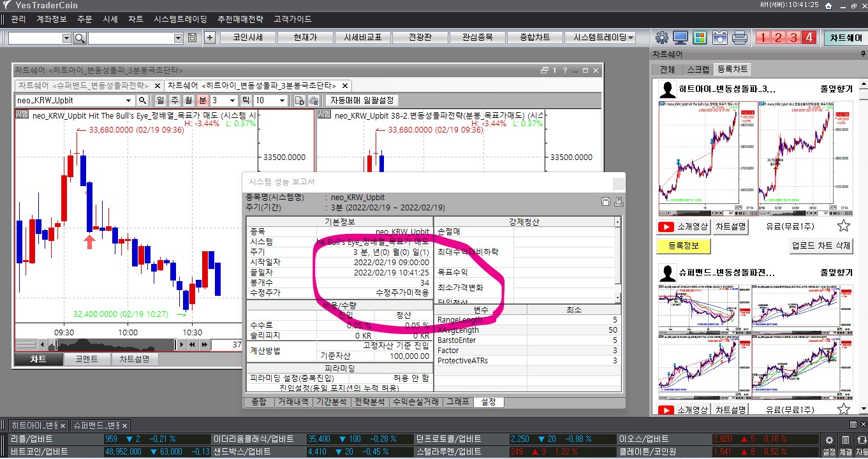Image resolution: width=868 pixels, height=459 pixels.
Task: Open the 시스템트레이딩 toolbar dropdown
Action: 603,38
